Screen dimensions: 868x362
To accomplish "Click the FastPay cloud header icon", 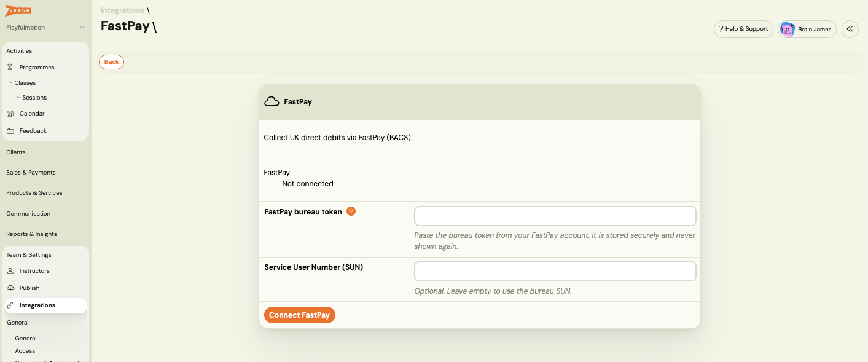I will 272,102.
